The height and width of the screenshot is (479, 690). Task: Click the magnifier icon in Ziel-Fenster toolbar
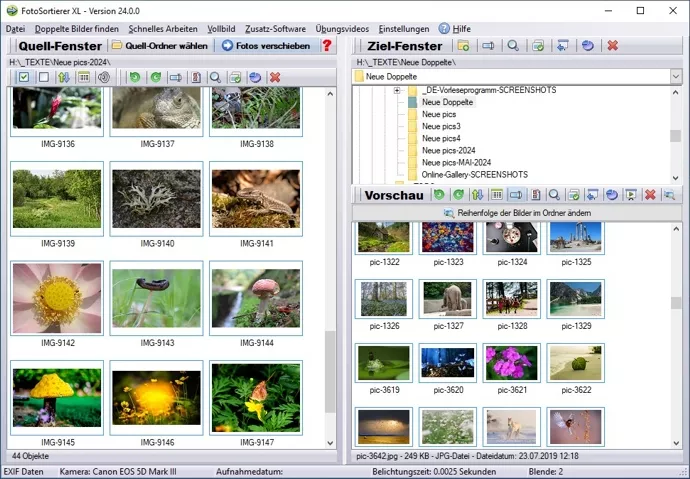(512, 46)
